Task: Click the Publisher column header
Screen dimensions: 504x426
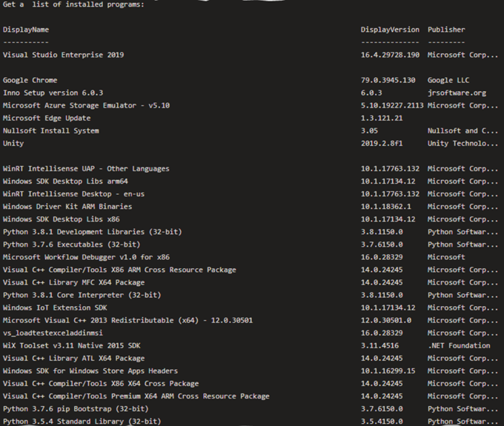Action: point(446,30)
